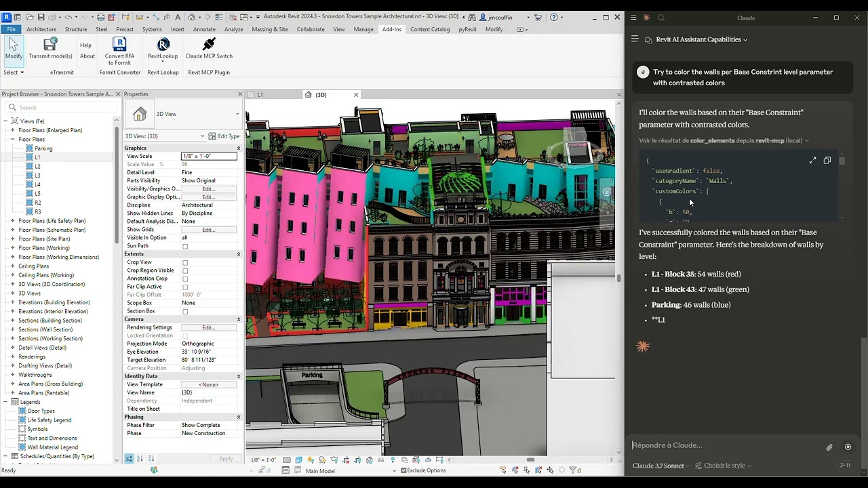Viewport: 868px width, 488px height.
Task: Click the Transmit model(s) icon
Action: pyautogui.click(x=50, y=49)
